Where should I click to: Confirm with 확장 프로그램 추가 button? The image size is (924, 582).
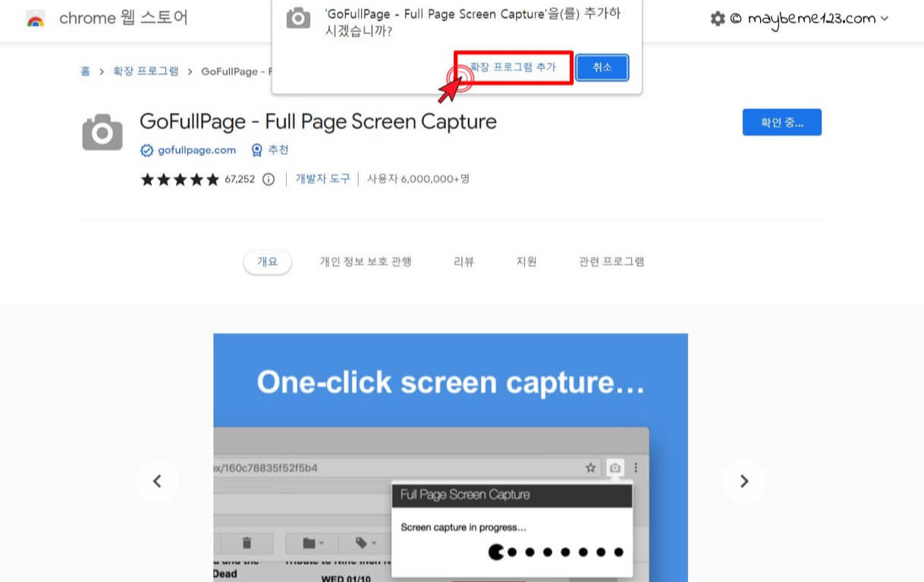coord(514,68)
